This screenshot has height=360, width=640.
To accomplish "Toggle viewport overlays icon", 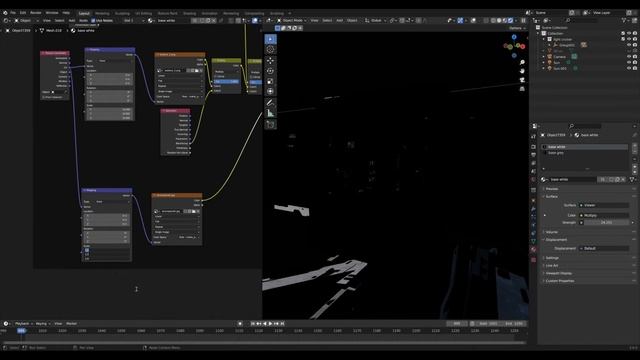I will click(x=473, y=20).
